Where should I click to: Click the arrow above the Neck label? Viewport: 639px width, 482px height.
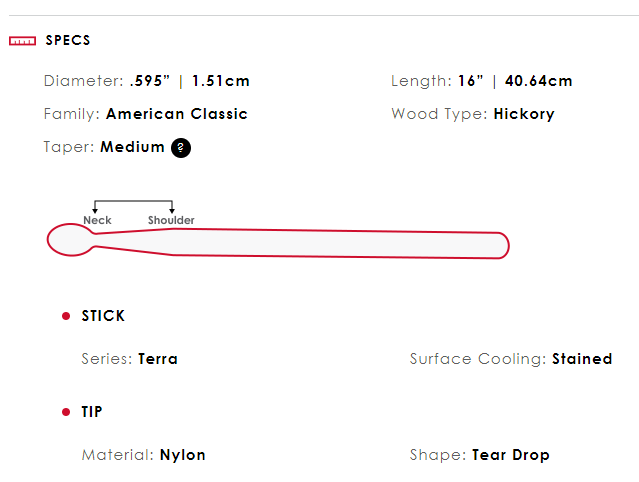tap(95, 208)
